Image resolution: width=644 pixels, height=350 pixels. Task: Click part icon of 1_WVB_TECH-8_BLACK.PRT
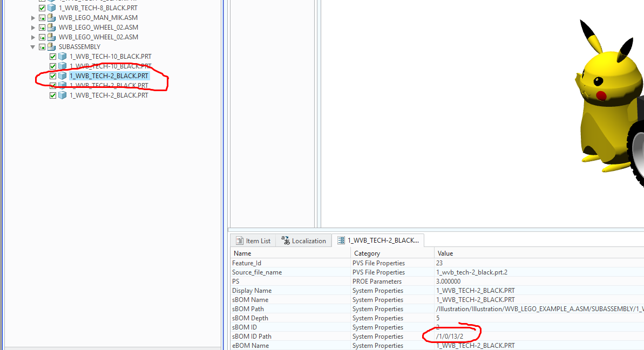(x=52, y=8)
